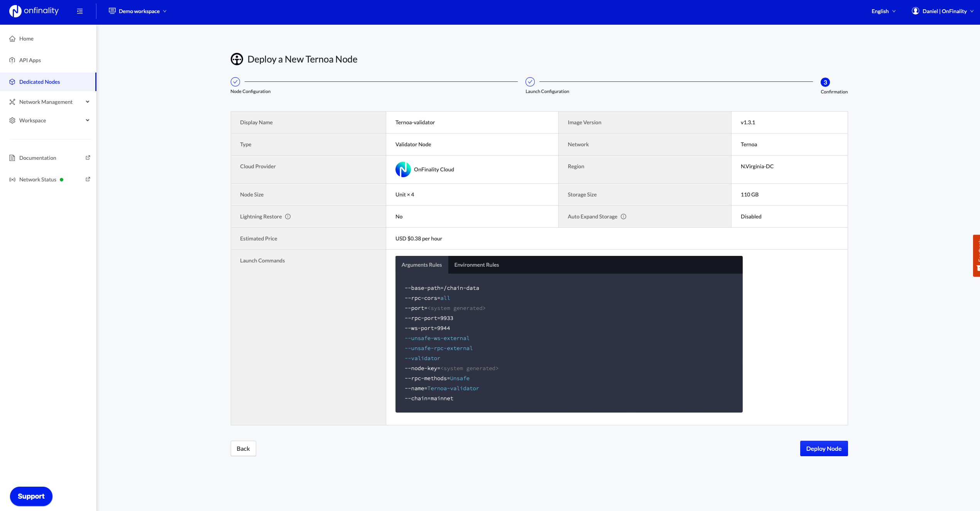Collapse the sidebar with the menu fold icon
980x511 pixels.
(x=80, y=11)
